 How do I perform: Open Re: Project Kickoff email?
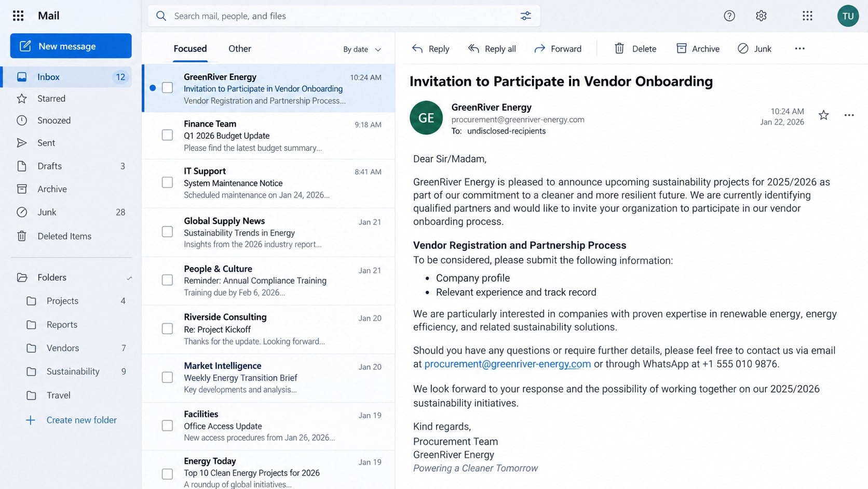[268, 329]
